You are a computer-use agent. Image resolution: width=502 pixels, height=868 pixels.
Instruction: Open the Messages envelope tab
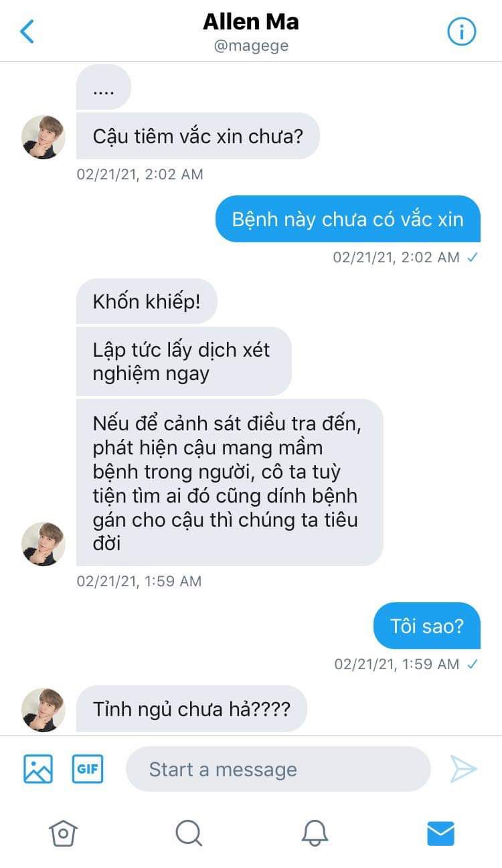[440, 833]
